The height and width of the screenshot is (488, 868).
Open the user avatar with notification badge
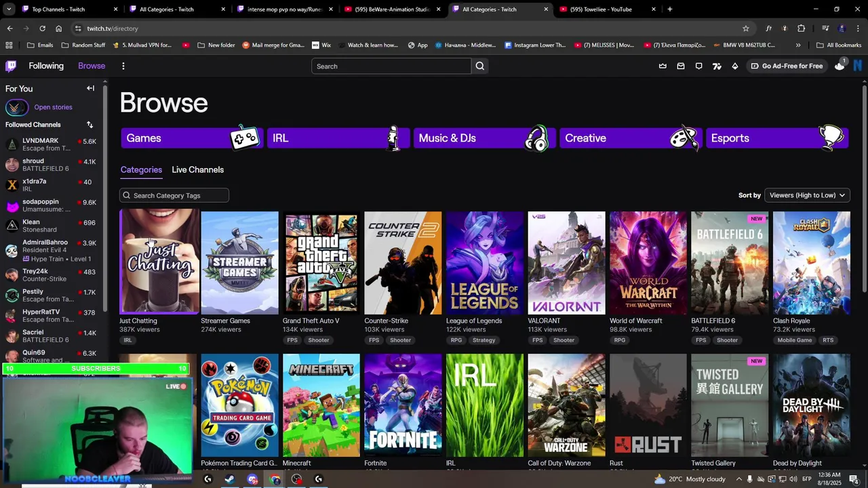coord(840,66)
